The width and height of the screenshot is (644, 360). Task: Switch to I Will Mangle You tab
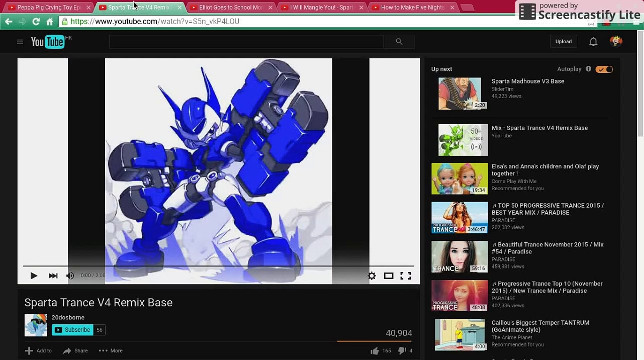[322, 7]
